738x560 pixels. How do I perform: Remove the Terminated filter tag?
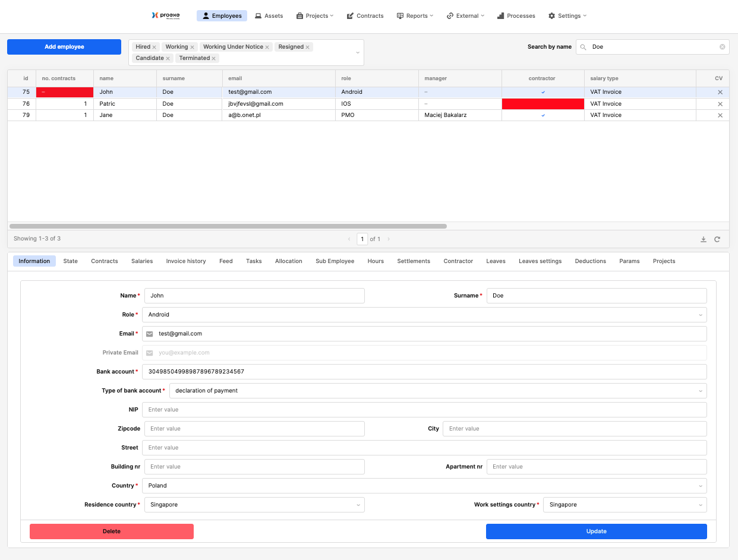pos(214,58)
